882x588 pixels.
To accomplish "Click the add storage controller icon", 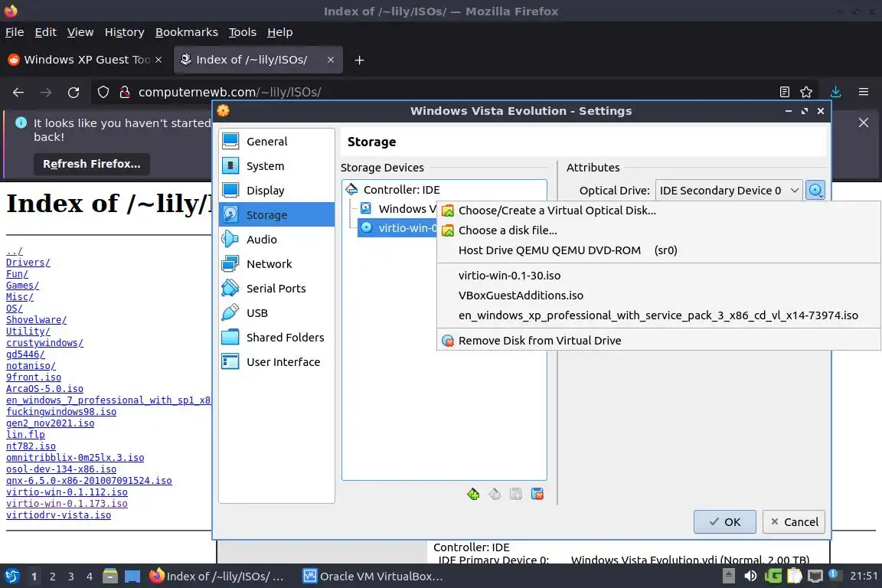I will click(x=473, y=494).
